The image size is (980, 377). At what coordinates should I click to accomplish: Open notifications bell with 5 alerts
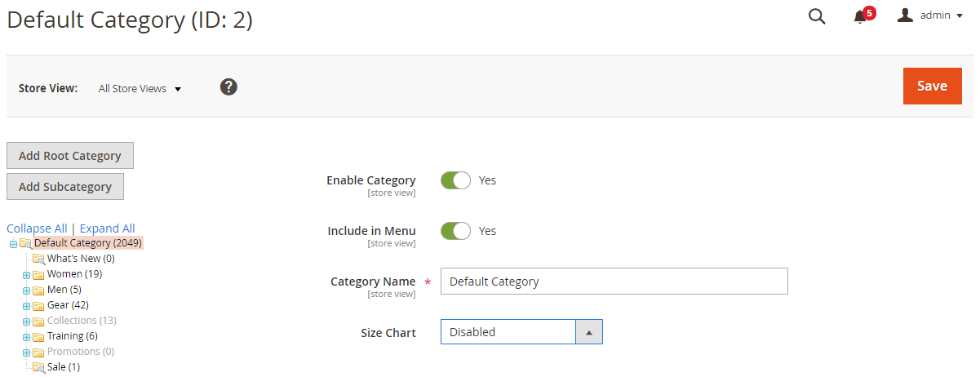click(860, 17)
